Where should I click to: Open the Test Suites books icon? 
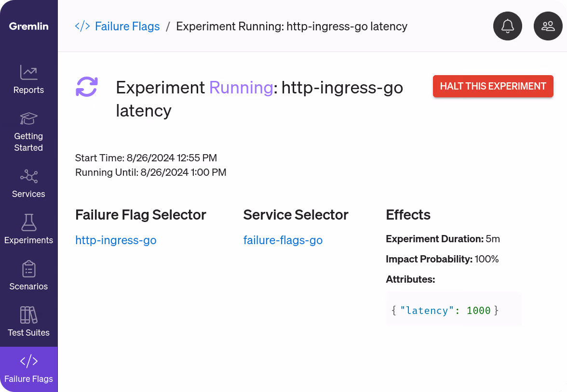click(28, 315)
